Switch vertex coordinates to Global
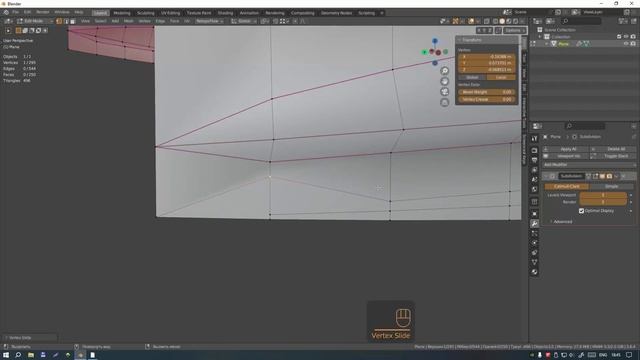Screen dimensions: 640x360 [472, 78]
